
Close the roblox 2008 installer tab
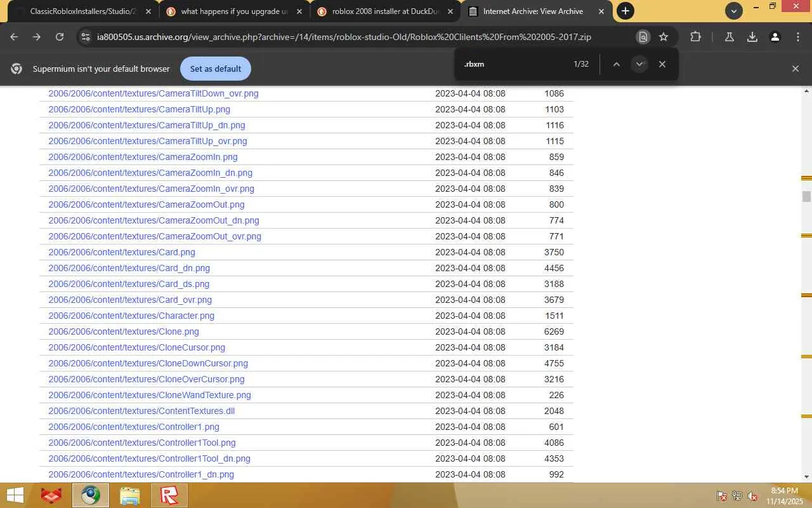tap(450, 11)
